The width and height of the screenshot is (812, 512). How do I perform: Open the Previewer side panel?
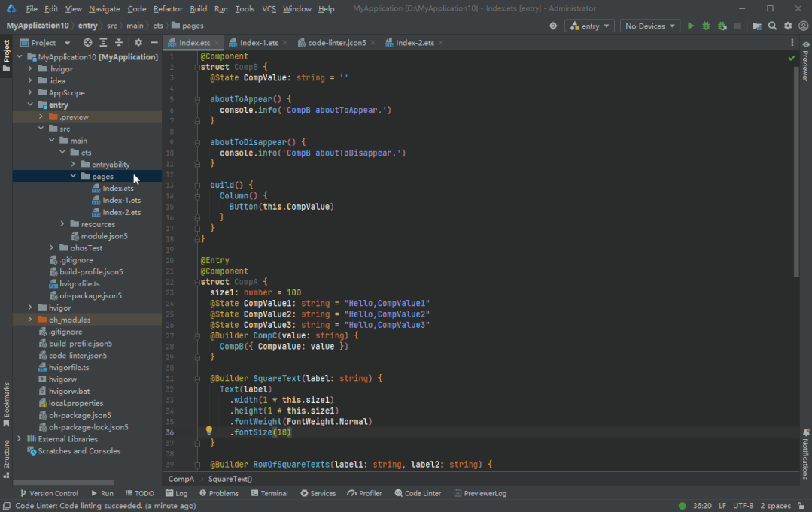point(806,61)
